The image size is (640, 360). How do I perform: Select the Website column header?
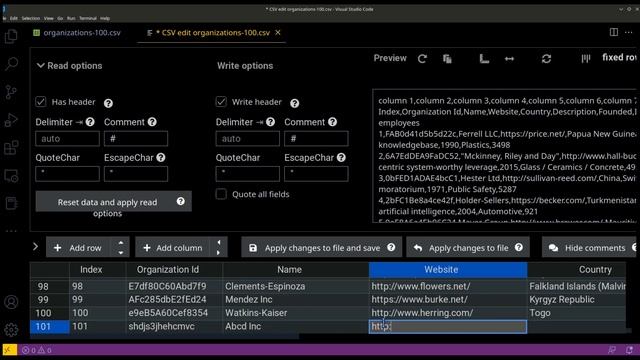tap(448, 269)
